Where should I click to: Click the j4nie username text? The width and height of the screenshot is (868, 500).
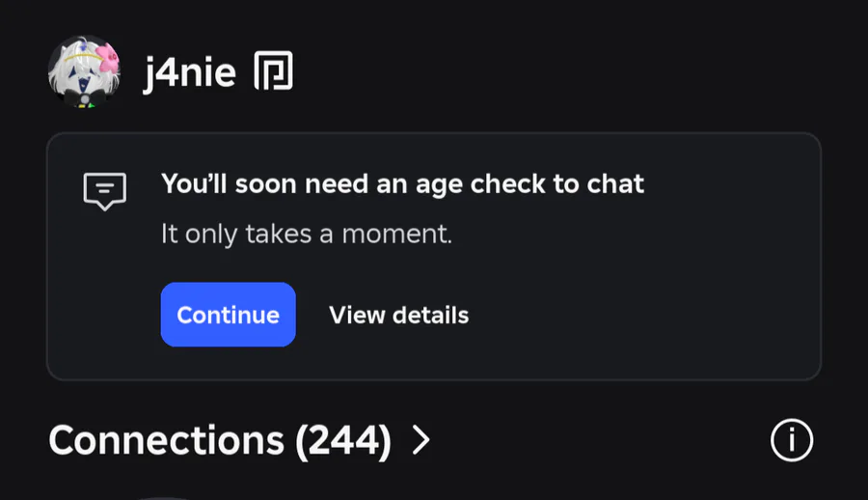189,72
